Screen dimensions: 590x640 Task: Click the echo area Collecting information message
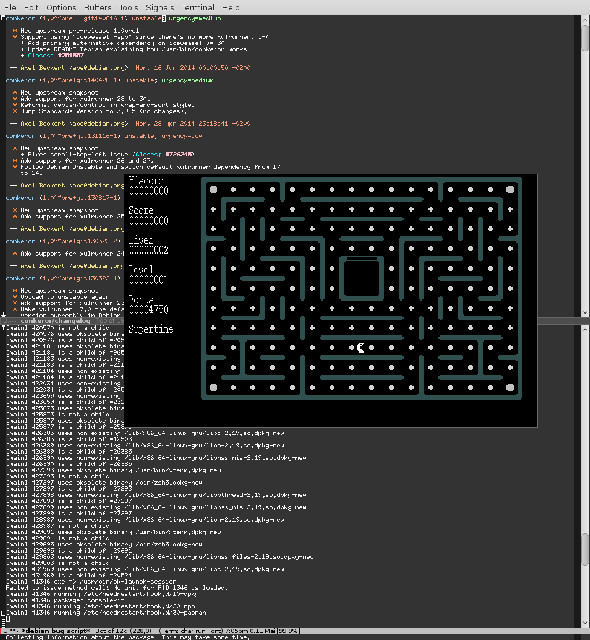pyautogui.click(x=127, y=637)
